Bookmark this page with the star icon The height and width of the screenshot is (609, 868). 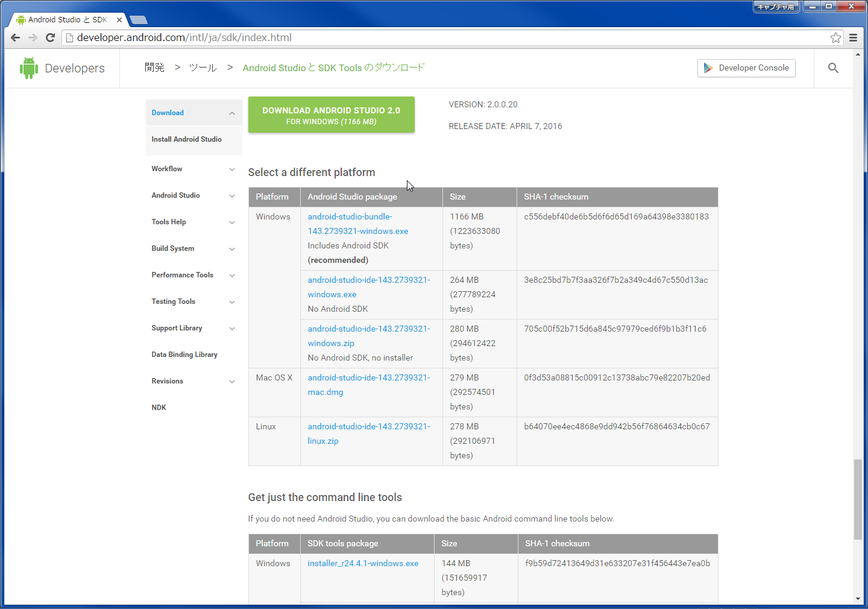click(835, 37)
